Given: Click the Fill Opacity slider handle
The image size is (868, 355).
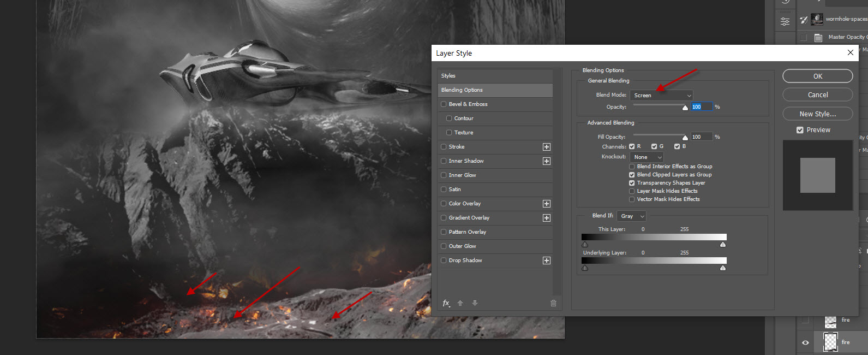Looking at the screenshot, I should pos(685,138).
